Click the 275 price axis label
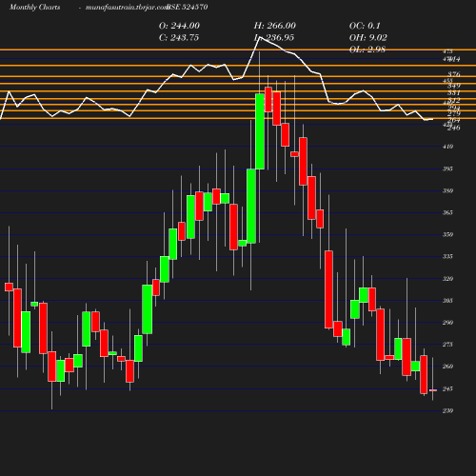Image resolution: width=476 pixels, height=476 pixels. (x=447, y=345)
